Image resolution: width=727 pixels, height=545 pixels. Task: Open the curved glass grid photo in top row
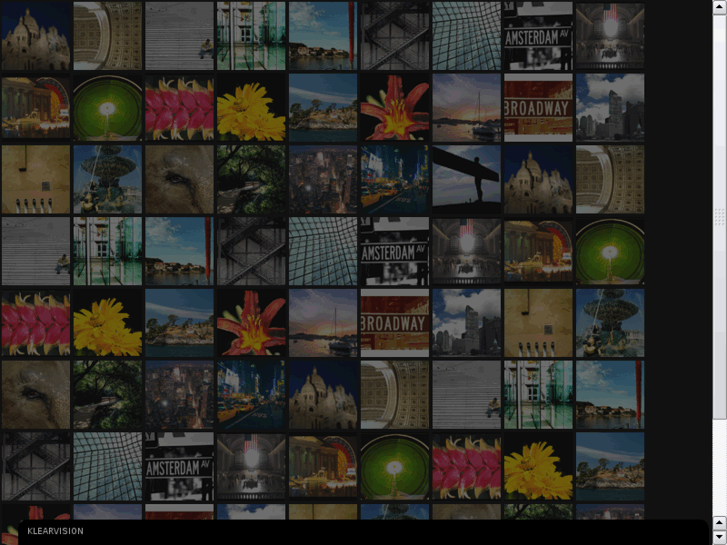[466, 36]
